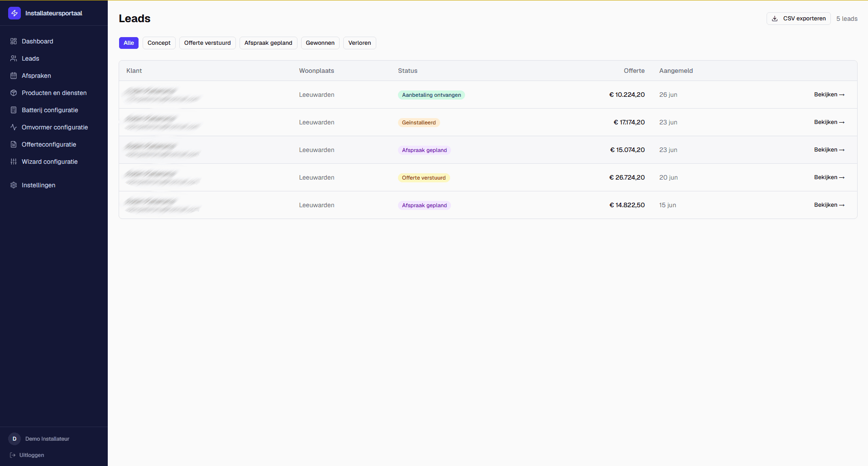
Task: Click Bekijken for the € 14.822,50 lead
Action: tap(829, 205)
